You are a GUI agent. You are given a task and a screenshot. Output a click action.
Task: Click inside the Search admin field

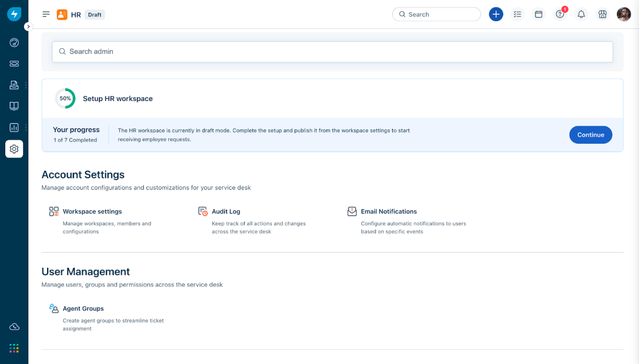click(x=332, y=51)
